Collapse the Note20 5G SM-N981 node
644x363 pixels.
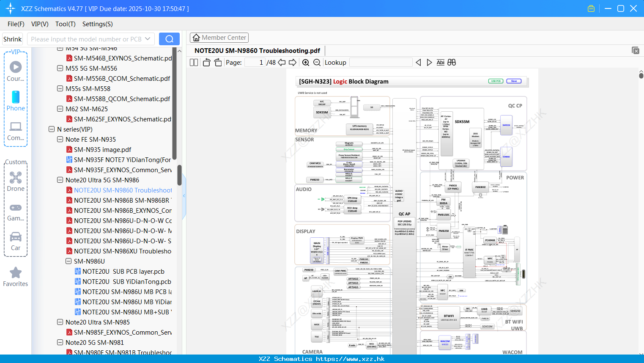tap(60, 342)
